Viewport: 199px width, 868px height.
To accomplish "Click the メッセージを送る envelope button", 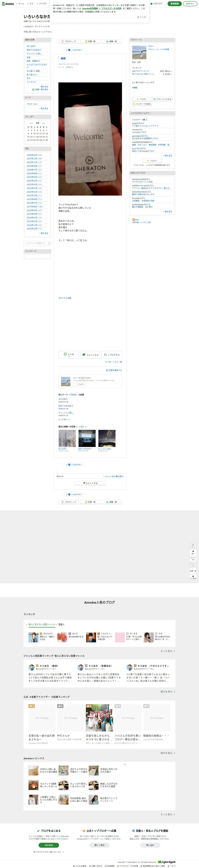I will (x=142, y=104).
